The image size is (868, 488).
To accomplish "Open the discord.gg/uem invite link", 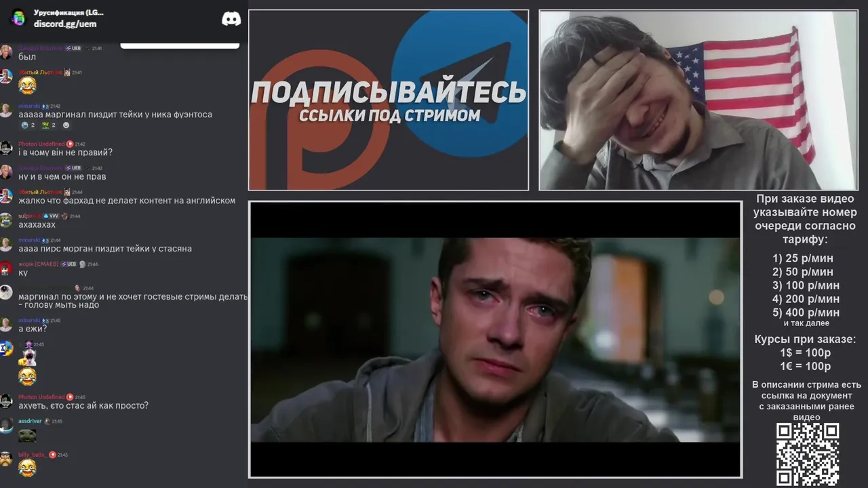I will 65,24.
